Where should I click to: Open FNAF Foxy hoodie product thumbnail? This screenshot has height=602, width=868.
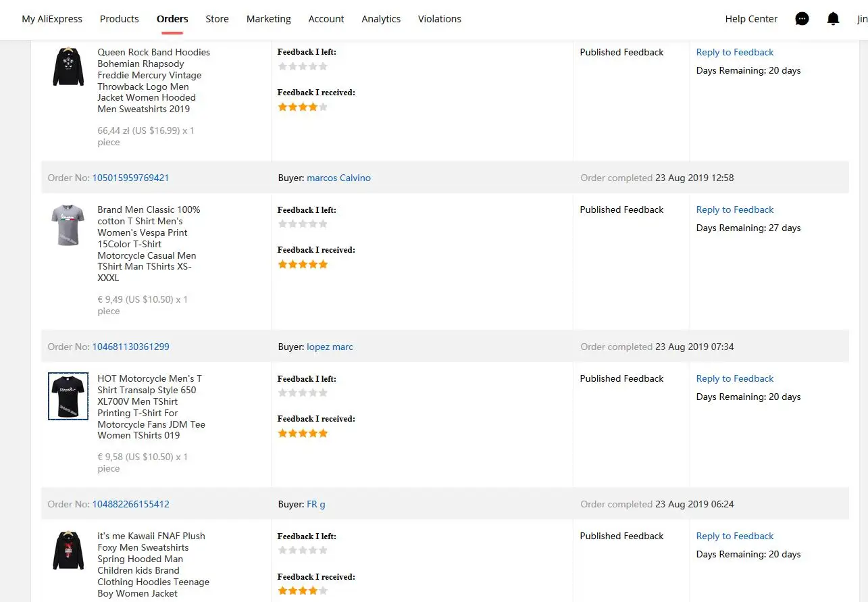[68, 551]
